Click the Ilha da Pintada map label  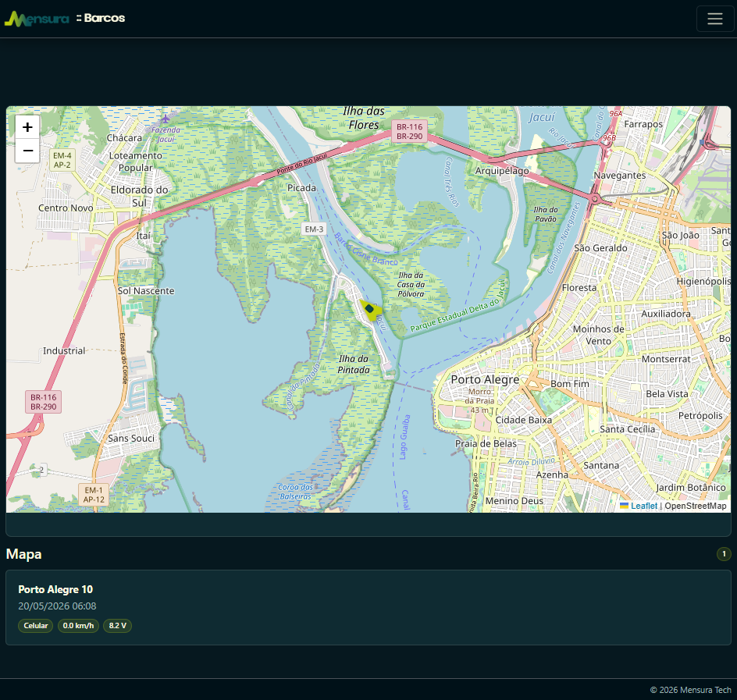(354, 364)
